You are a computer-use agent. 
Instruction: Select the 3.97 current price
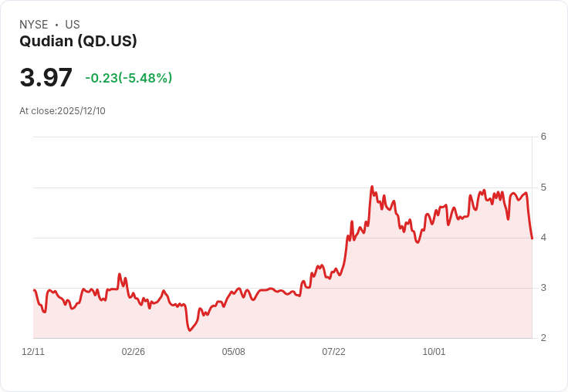click(46, 78)
